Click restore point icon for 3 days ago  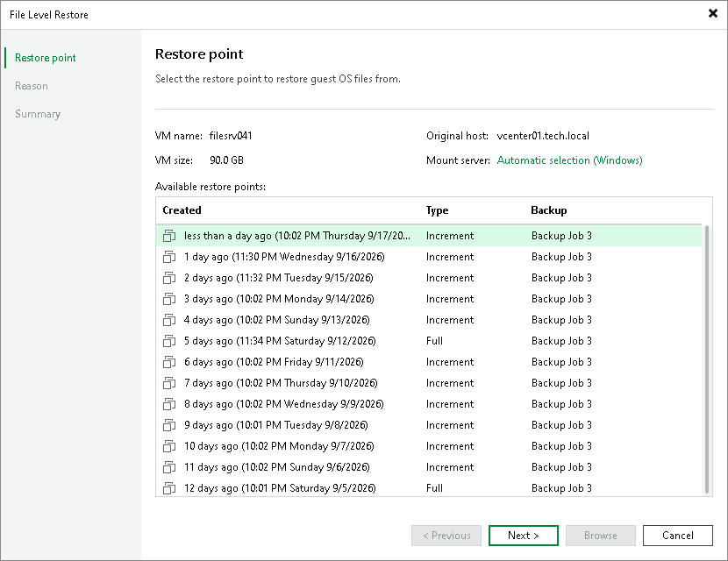(169, 299)
